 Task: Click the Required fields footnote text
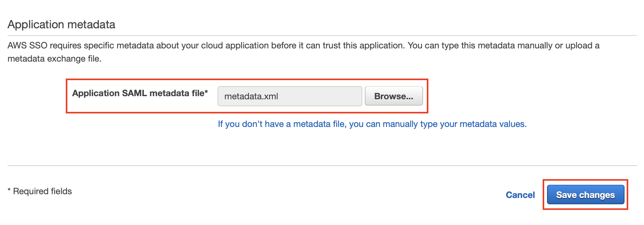[x=40, y=191]
